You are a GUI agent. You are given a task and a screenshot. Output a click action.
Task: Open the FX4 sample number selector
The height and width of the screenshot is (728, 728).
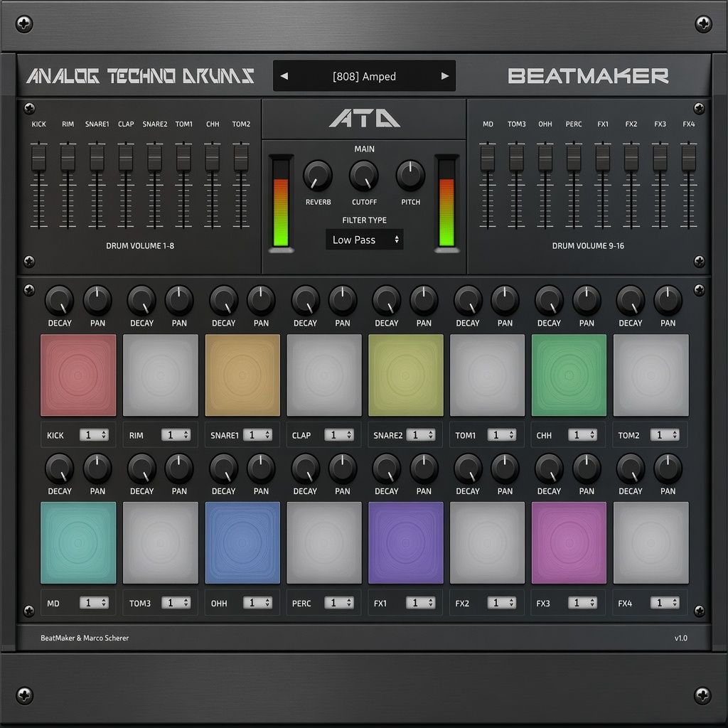click(x=665, y=603)
